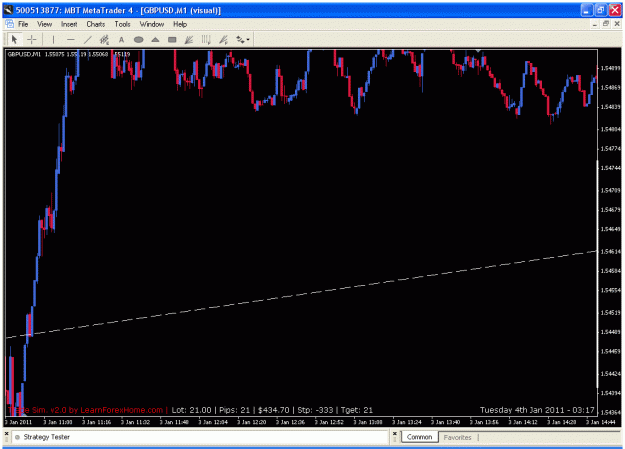Choose the diagonal Trendline tool
The width and height of the screenshot is (625, 449).
88,39
